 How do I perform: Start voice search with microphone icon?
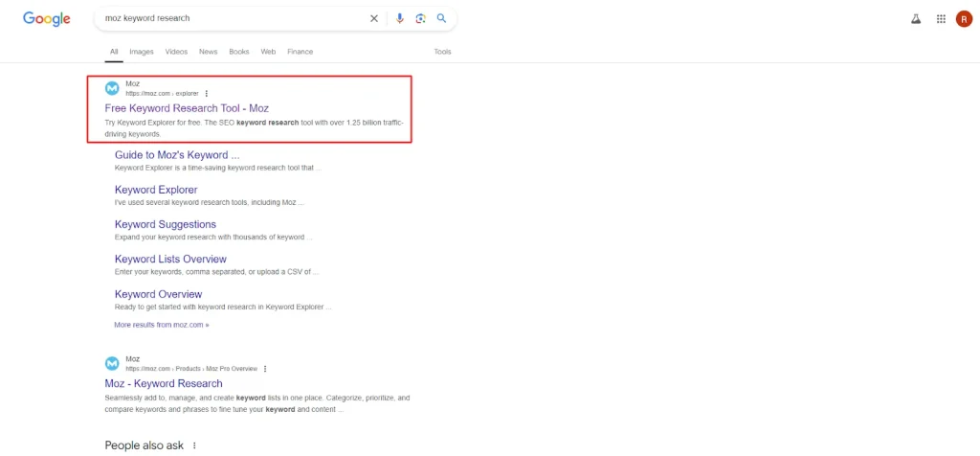(x=400, y=19)
